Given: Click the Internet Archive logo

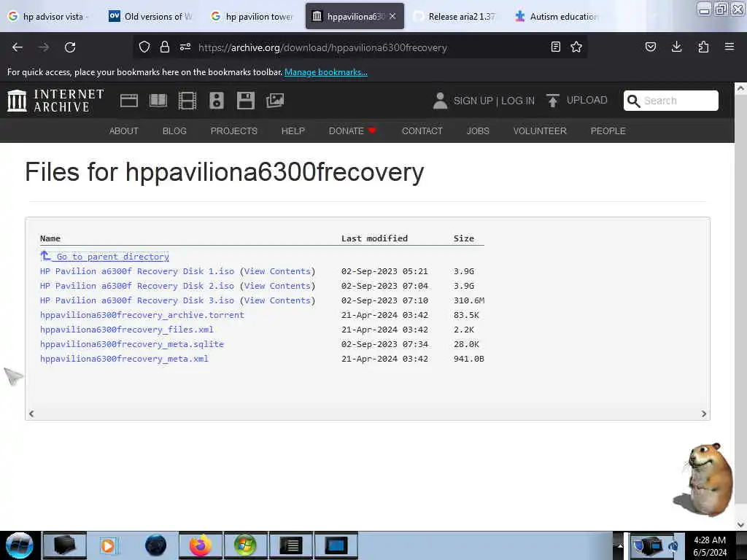Looking at the screenshot, I should pyautogui.click(x=55, y=101).
